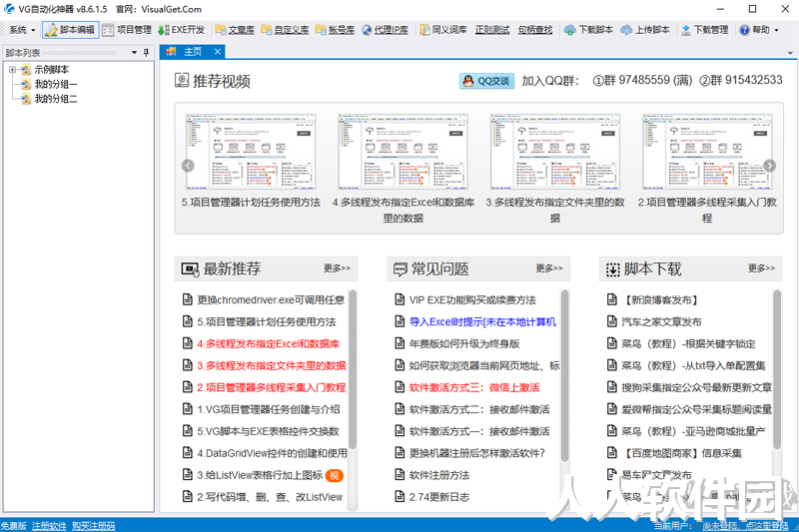Open FAQ 软件激活方式三：微信上激活
This screenshot has height=532, width=799.
point(474,387)
